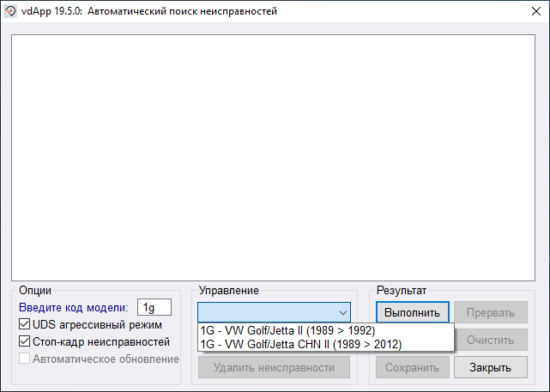The image size is (550, 392).
Task: Close the dialog with 'Закрыть'
Action: click(491, 367)
